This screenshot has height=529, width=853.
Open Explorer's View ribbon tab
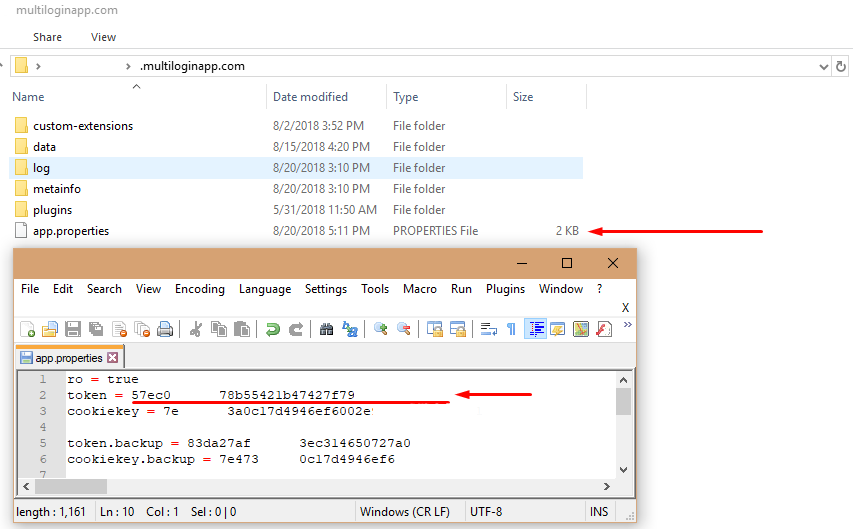pyautogui.click(x=103, y=37)
